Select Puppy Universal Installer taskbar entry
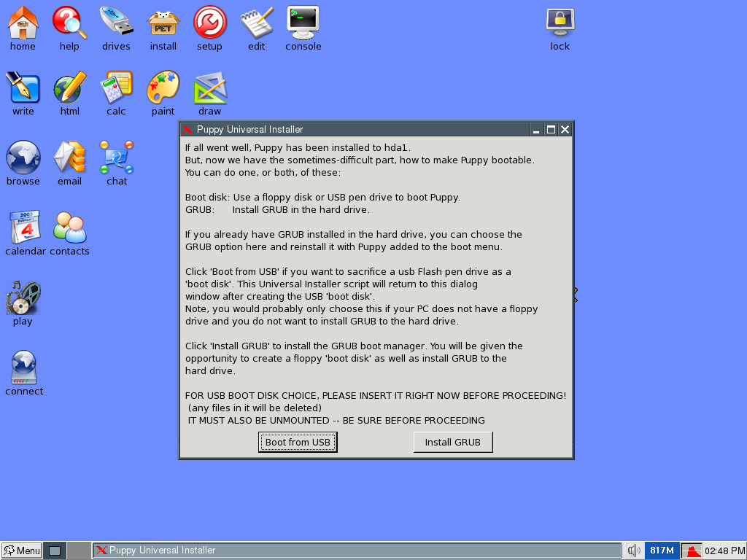Image resolution: width=747 pixels, height=560 pixels. click(x=357, y=551)
